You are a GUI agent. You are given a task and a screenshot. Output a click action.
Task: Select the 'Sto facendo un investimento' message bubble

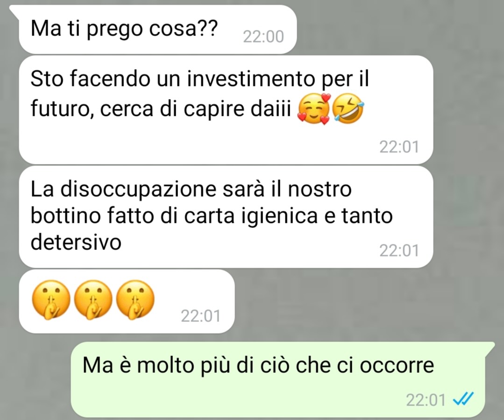[226, 110]
